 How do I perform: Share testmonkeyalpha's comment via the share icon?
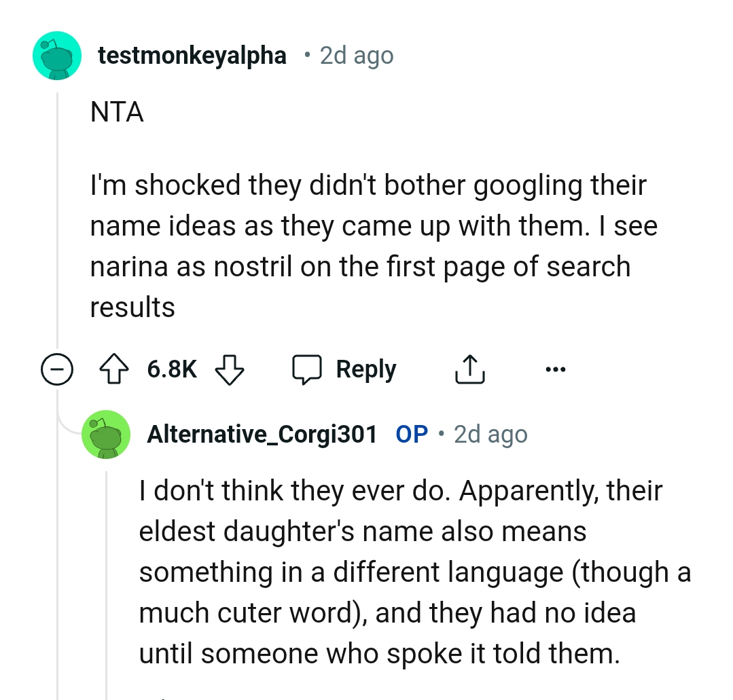coord(469,369)
